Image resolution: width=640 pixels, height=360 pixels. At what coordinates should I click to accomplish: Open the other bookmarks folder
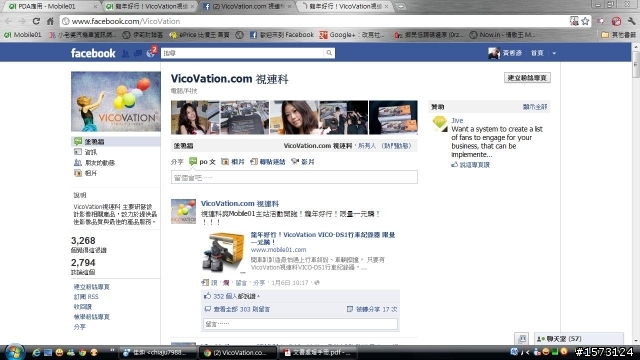619,35
